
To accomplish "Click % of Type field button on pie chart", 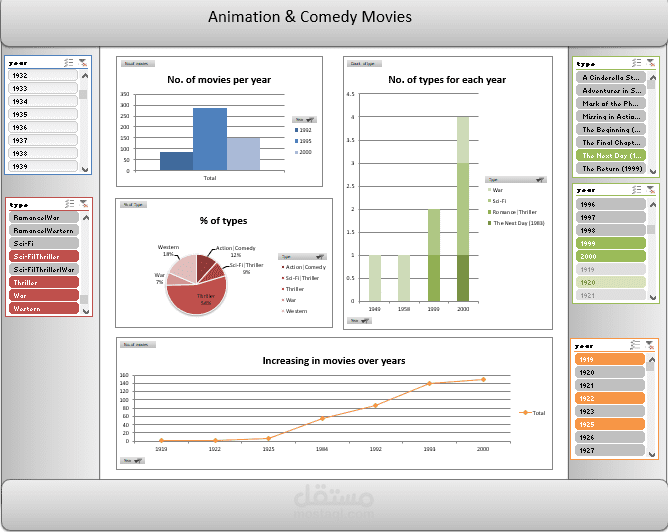I will coord(133,205).
